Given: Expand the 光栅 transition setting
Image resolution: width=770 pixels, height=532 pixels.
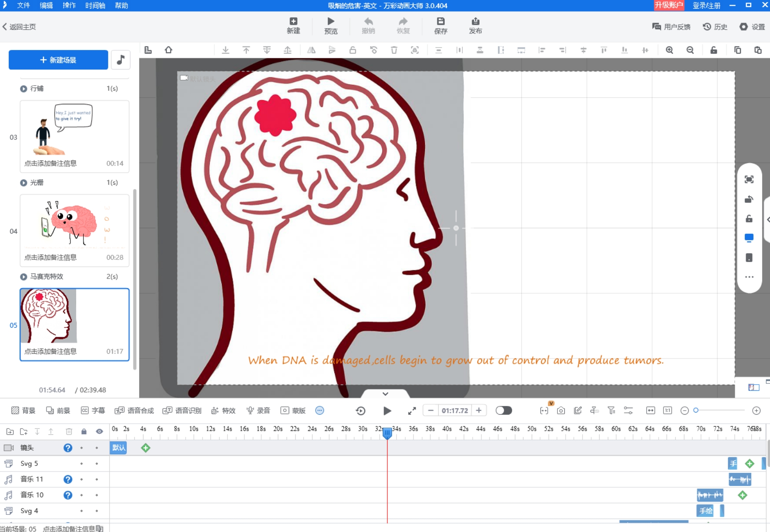Looking at the screenshot, I should pos(23,183).
